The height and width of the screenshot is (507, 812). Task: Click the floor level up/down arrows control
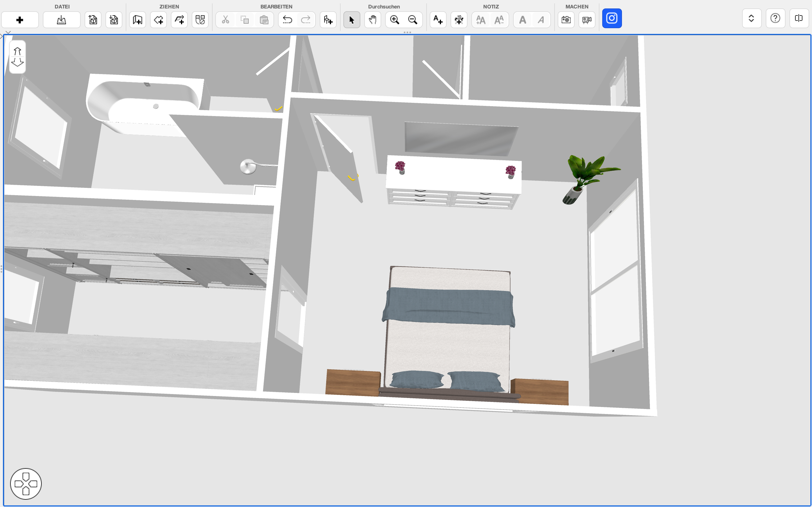pyautogui.click(x=17, y=57)
